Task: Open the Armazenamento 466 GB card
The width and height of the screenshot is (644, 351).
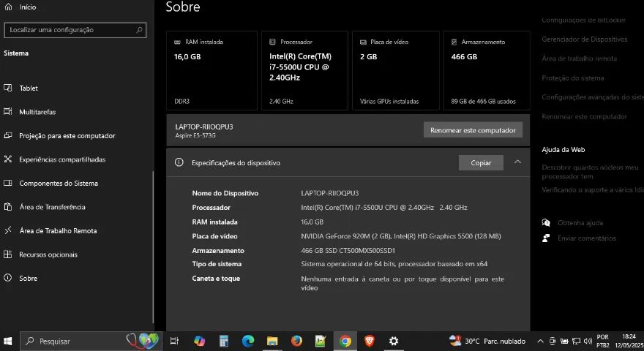Action: click(x=487, y=71)
